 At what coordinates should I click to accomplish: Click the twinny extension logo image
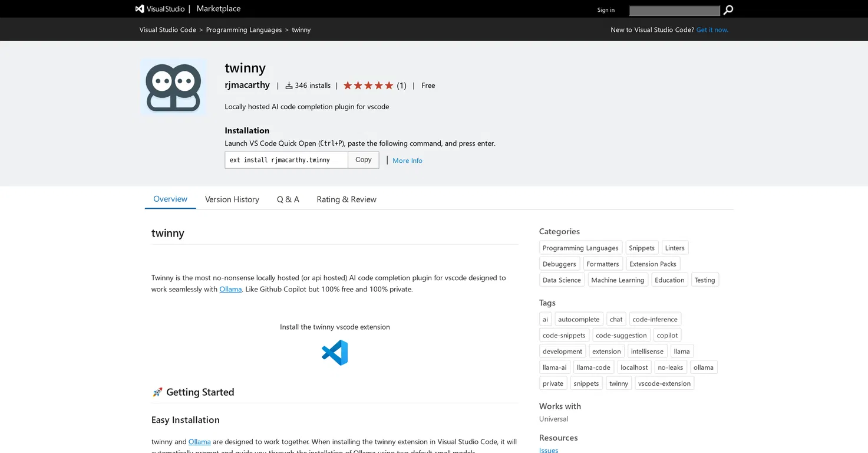click(174, 87)
